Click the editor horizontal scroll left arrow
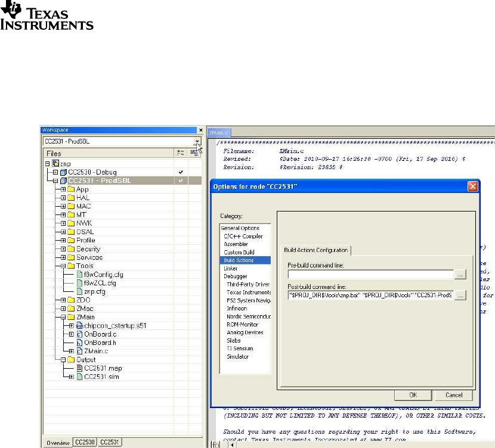Viewport: 495px width, 448px height. pyautogui.click(x=233, y=445)
